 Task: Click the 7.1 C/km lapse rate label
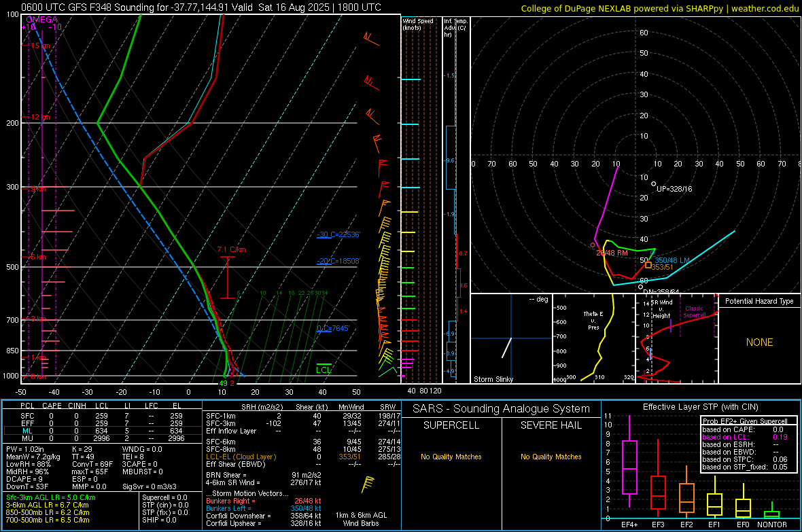[x=231, y=249]
